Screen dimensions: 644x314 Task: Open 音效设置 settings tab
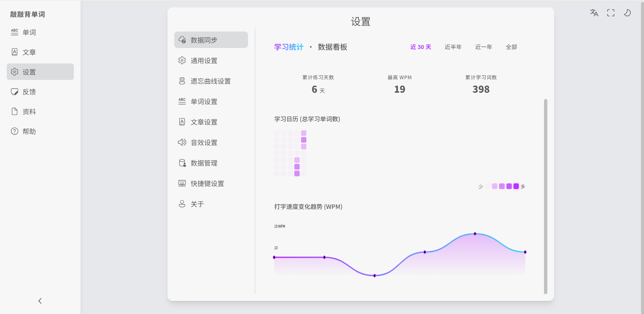point(211,142)
